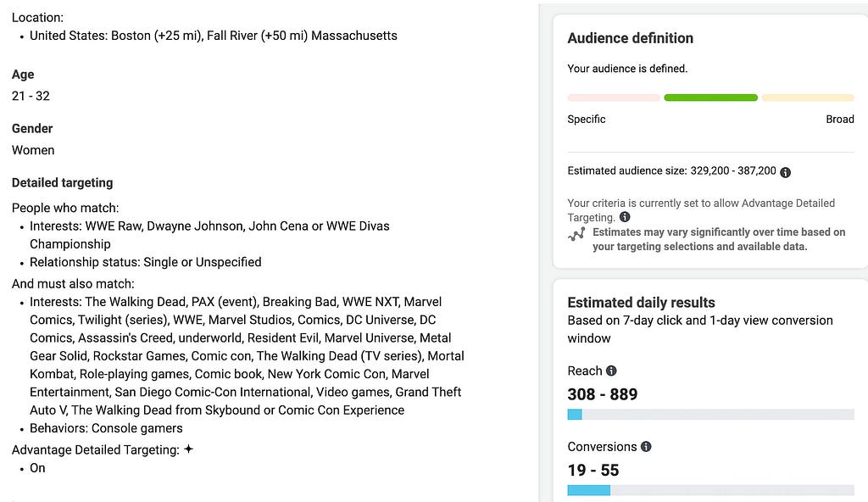Click the Location line with Boston and Fall River
The width and height of the screenshot is (868, 502).
tap(213, 36)
